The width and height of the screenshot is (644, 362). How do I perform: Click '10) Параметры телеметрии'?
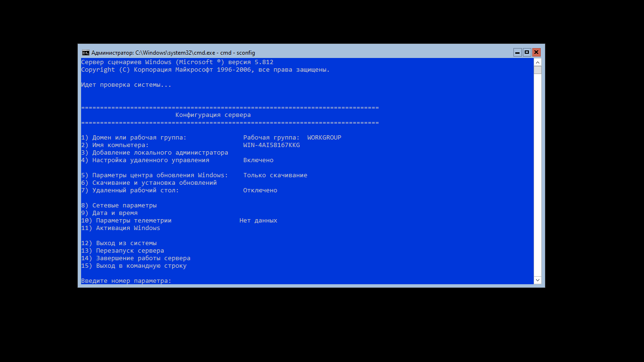(126, 221)
